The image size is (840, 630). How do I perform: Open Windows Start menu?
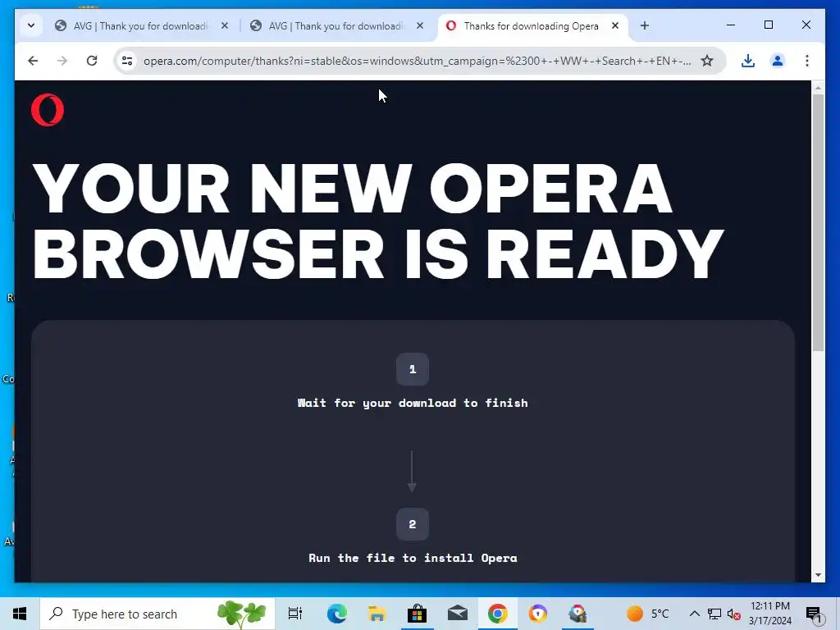click(20, 614)
